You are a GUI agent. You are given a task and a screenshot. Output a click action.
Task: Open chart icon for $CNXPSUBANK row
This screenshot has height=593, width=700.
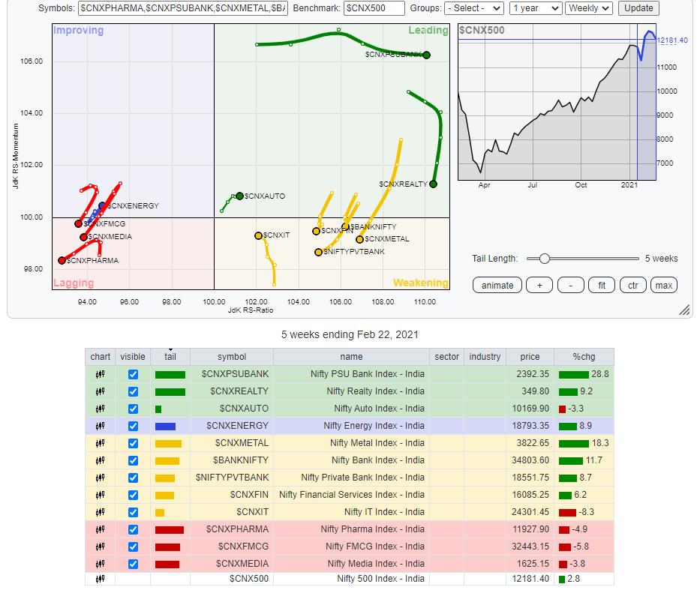(100, 374)
